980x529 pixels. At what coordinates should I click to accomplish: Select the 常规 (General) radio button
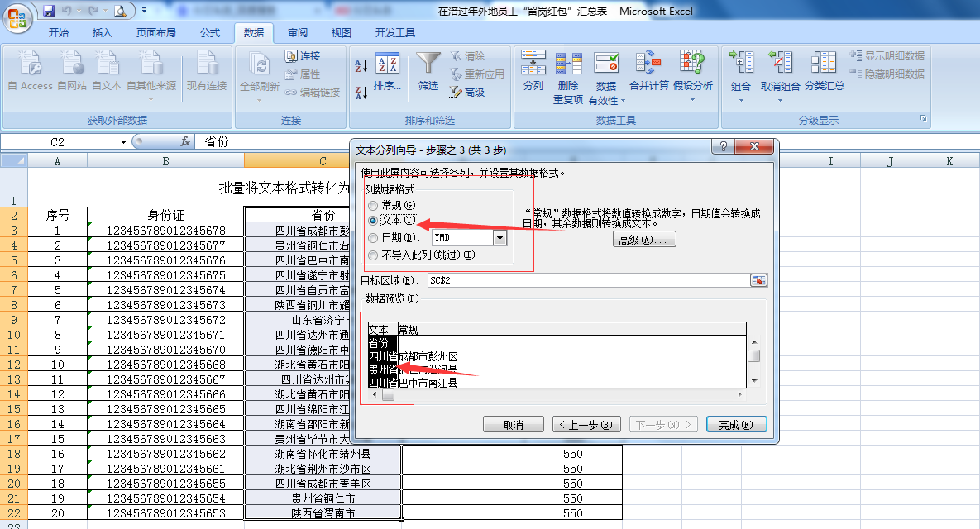tap(373, 206)
